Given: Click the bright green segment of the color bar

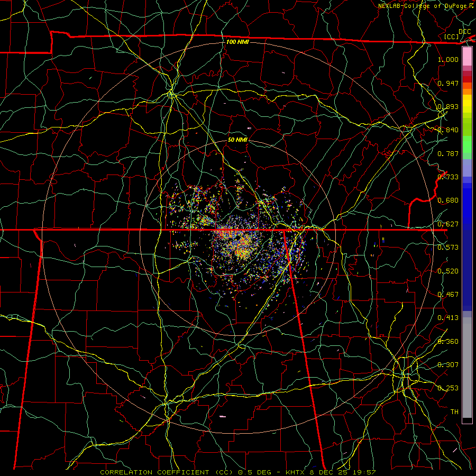Looking at the screenshot, I should (x=467, y=144).
